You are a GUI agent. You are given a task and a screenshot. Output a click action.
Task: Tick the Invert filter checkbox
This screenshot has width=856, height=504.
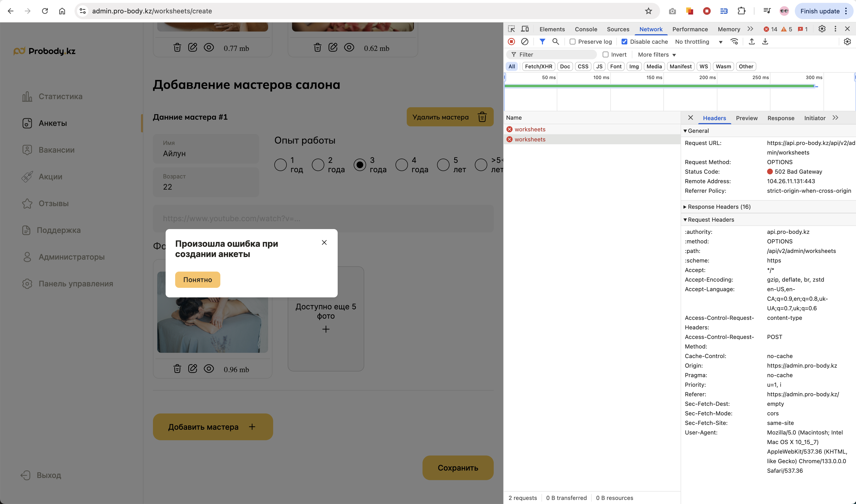click(x=605, y=54)
